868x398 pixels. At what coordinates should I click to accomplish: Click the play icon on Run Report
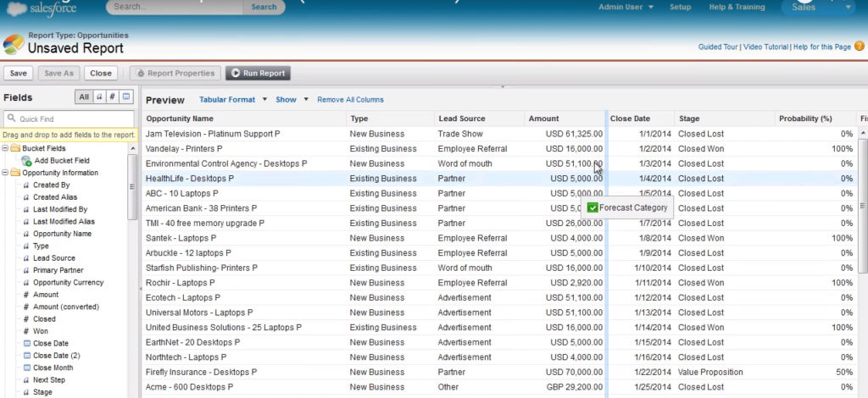[236, 73]
